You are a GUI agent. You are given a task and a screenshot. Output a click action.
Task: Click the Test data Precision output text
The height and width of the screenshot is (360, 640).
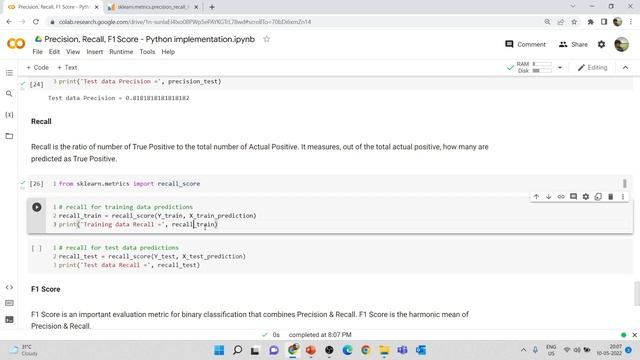pyautogui.click(x=119, y=98)
